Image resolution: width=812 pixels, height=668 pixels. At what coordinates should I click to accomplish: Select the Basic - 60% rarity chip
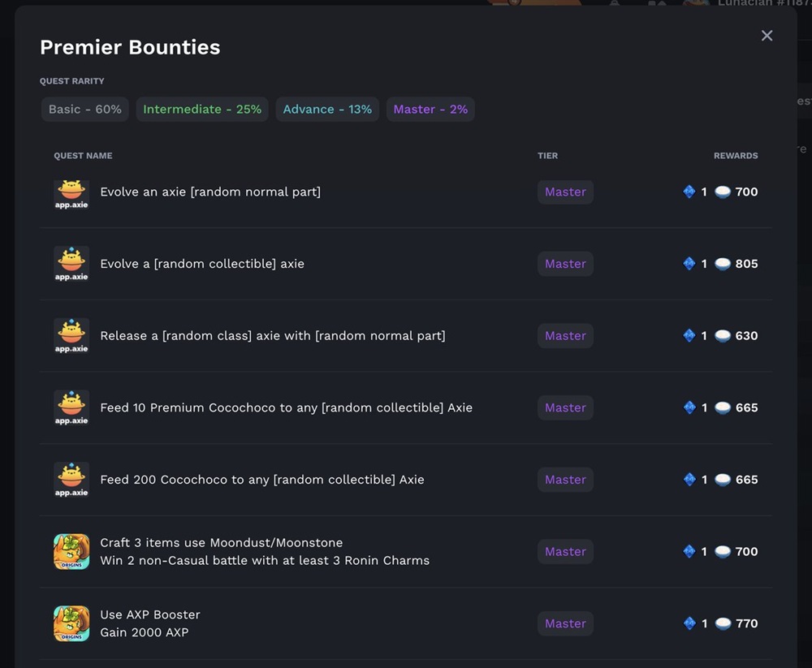(x=85, y=110)
